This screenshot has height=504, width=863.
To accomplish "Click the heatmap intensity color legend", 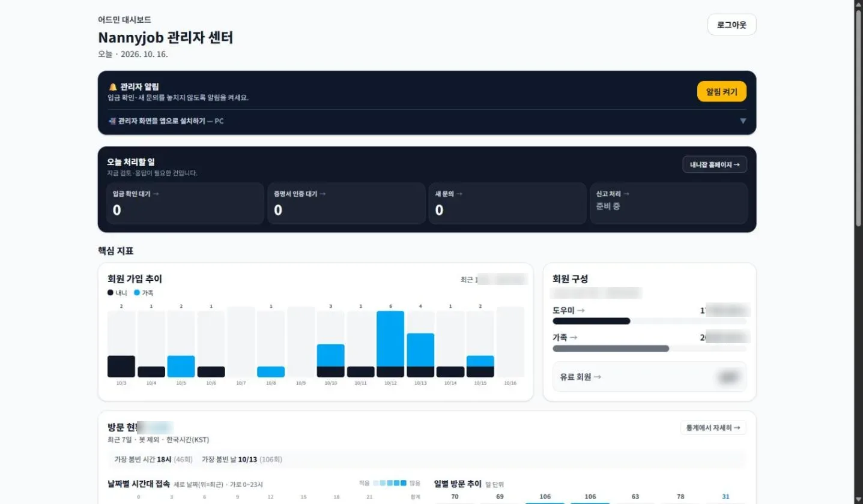I will tap(389, 483).
